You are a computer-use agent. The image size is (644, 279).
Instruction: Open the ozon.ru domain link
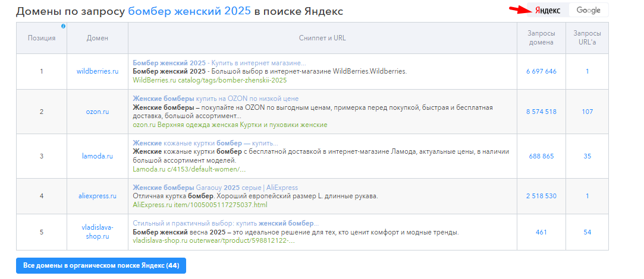point(98,112)
